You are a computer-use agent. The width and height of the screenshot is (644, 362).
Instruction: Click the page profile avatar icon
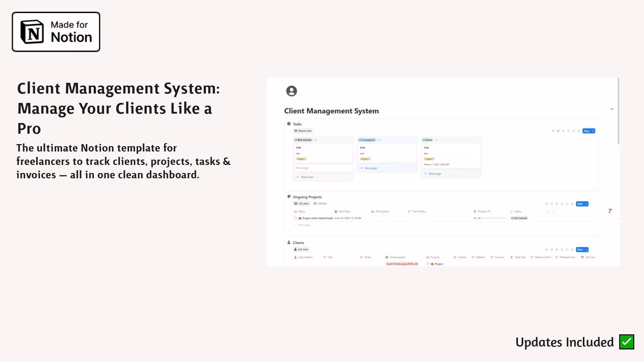click(x=291, y=91)
